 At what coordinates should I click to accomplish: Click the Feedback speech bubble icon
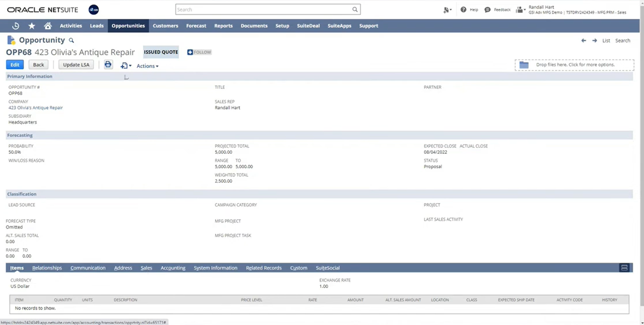click(488, 10)
